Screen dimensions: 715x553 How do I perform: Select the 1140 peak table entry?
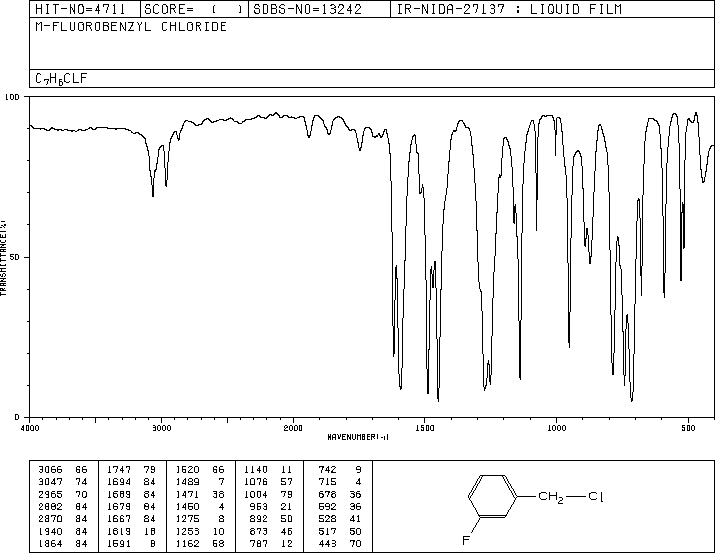[268, 470]
